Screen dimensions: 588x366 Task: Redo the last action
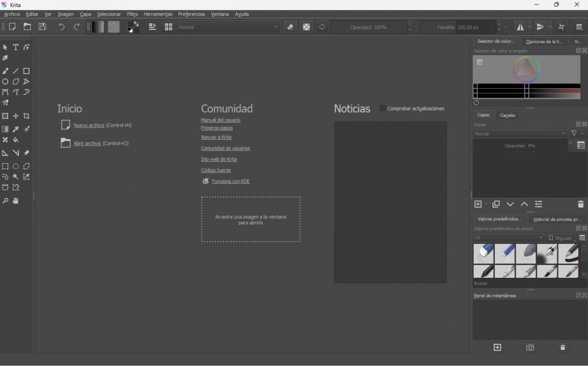point(76,27)
